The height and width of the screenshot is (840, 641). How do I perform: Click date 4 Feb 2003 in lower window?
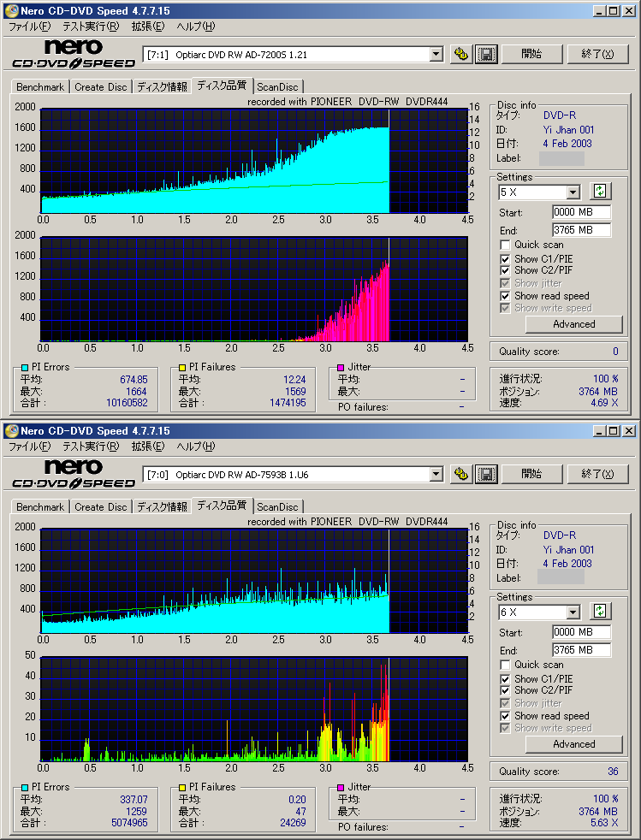[567, 564]
